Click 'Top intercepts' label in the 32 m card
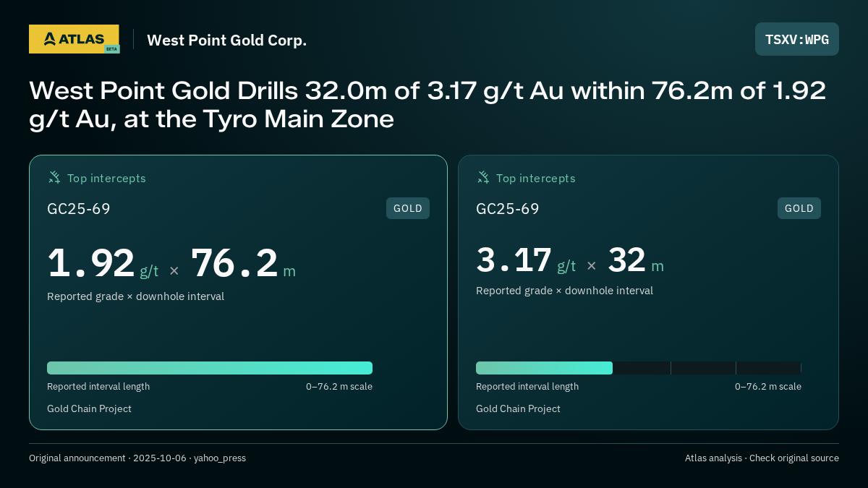 pyautogui.click(x=535, y=178)
